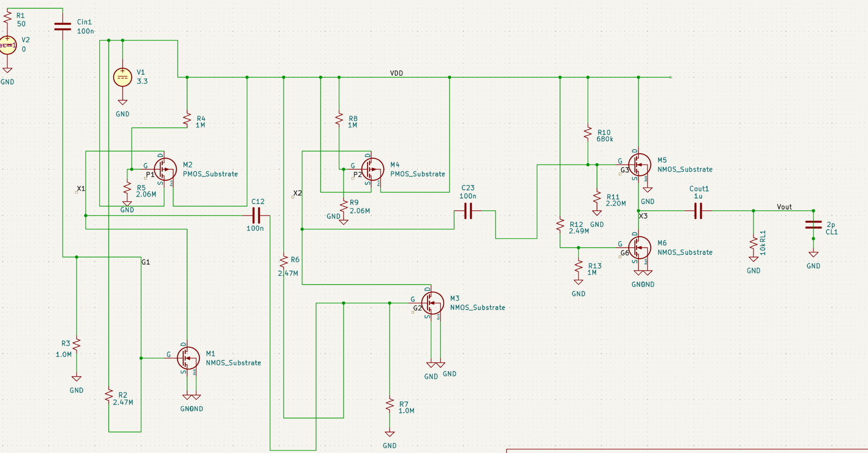Click the Cout1 output capacitor symbol
Viewport: 868px width, 453px height.
(698, 211)
